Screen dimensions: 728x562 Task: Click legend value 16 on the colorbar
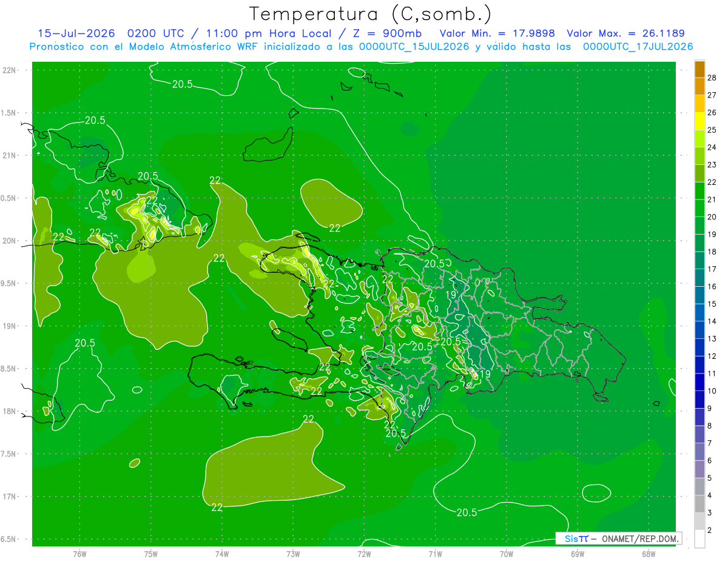pos(712,287)
